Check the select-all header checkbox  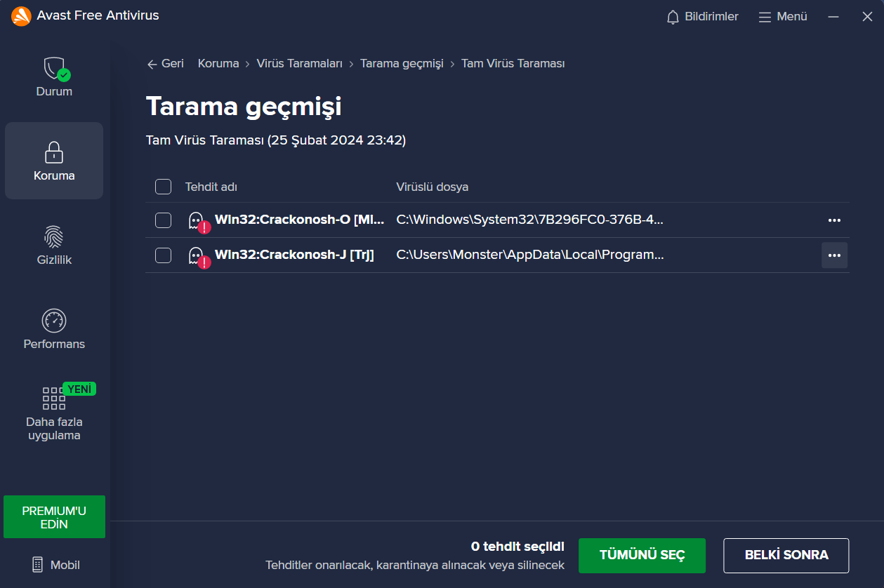pyautogui.click(x=163, y=187)
